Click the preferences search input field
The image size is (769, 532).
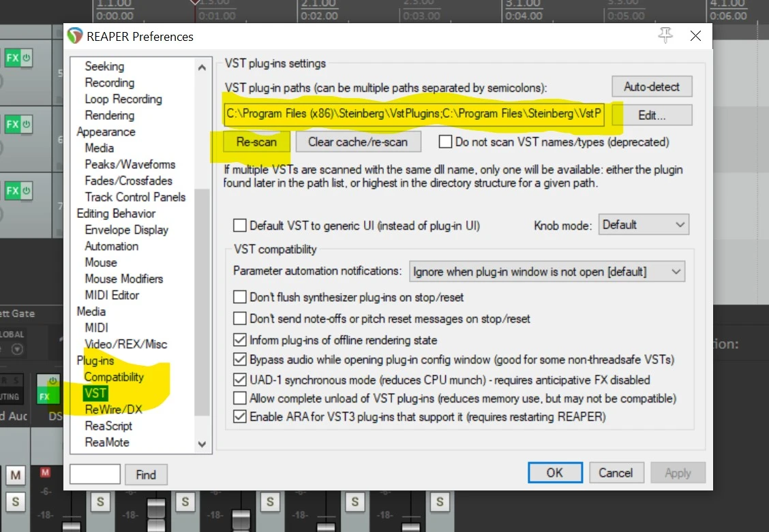click(x=95, y=474)
